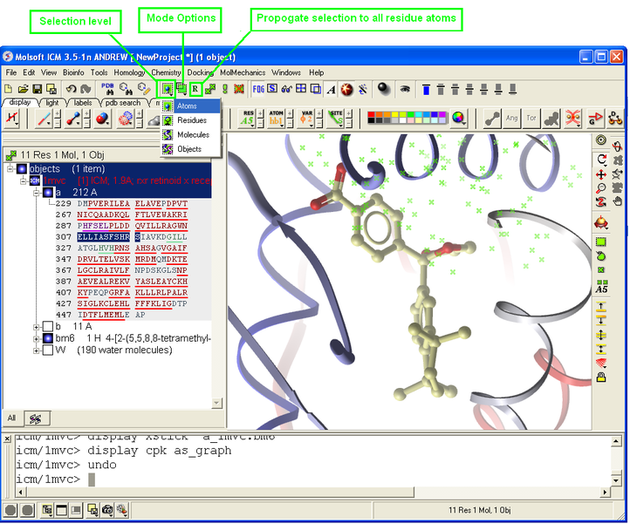This screenshot has width=630, height=524.
Task: Expand the bm6 ligand tree node
Action: [36, 339]
